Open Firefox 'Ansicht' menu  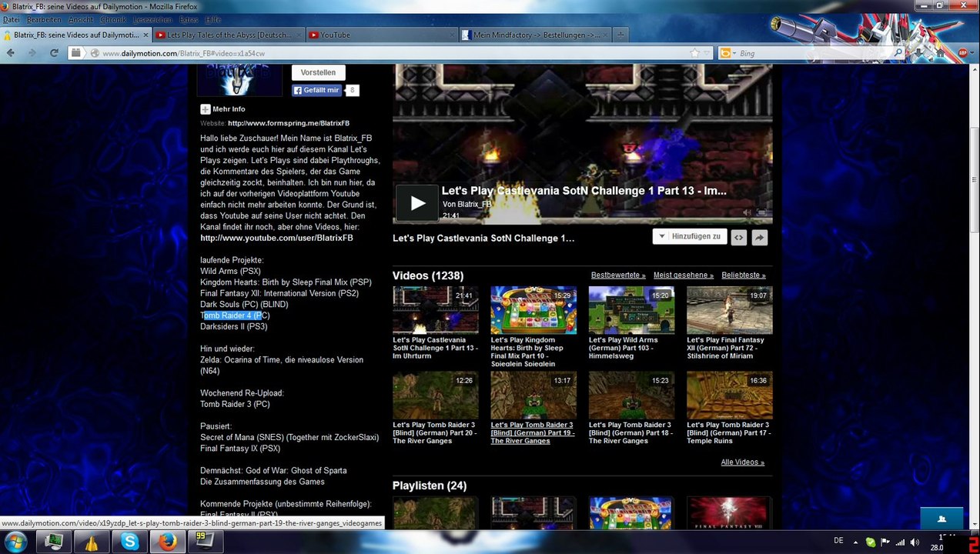[x=82, y=19]
